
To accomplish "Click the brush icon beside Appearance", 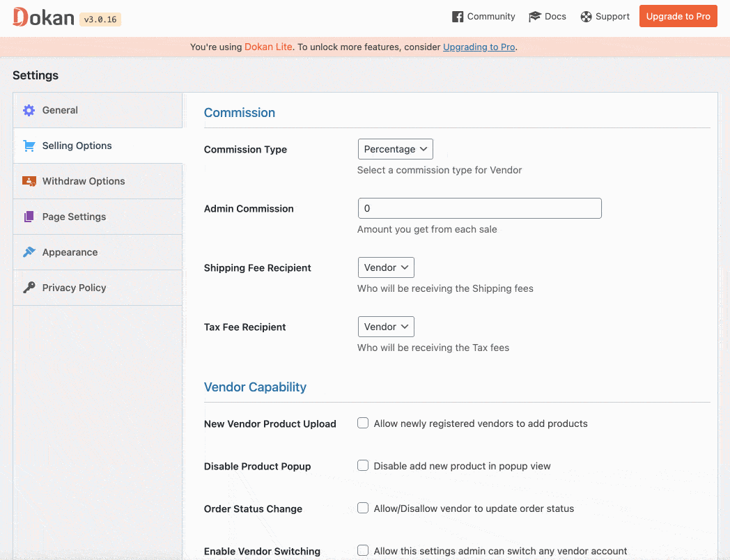I will [29, 252].
